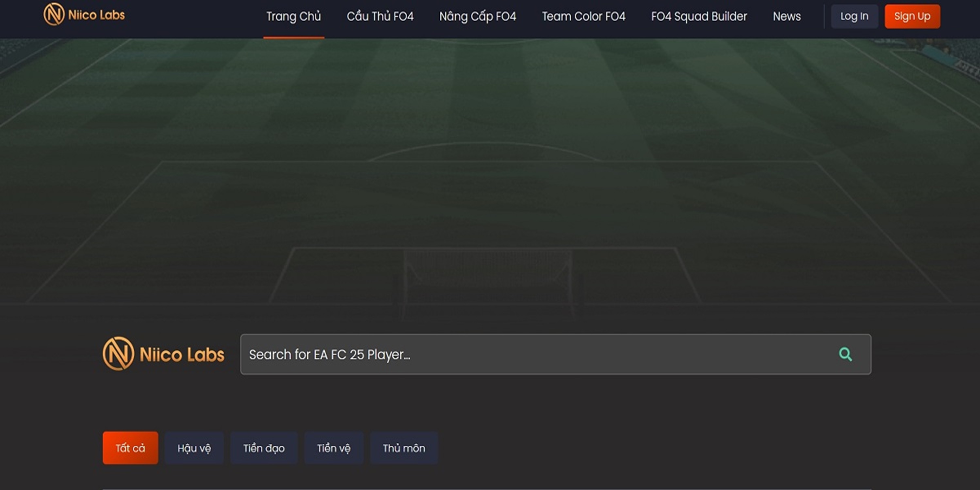Open Nâng Cấp FO4 menu item
This screenshot has width=980, height=490.
point(478,16)
